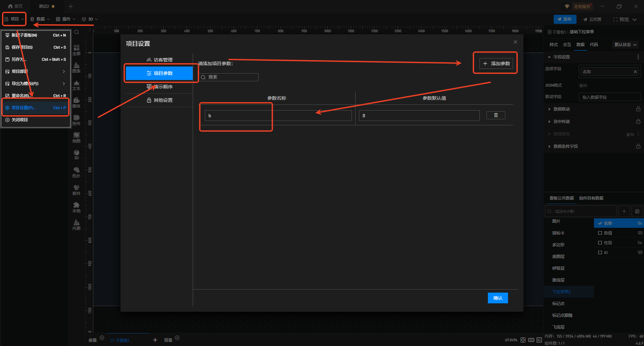Open the 图表 chart components icon
This screenshot has height=346, width=644.
(77, 68)
